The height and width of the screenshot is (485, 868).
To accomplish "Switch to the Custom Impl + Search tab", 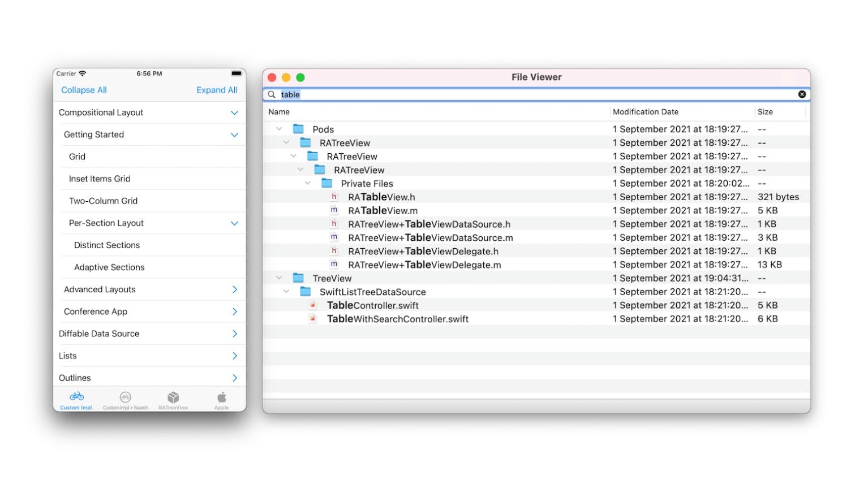I will tap(125, 396).
